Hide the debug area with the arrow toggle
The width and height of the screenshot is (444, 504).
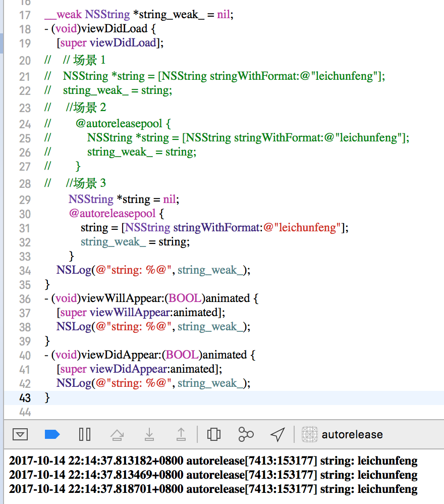click(x=20, y=435)
